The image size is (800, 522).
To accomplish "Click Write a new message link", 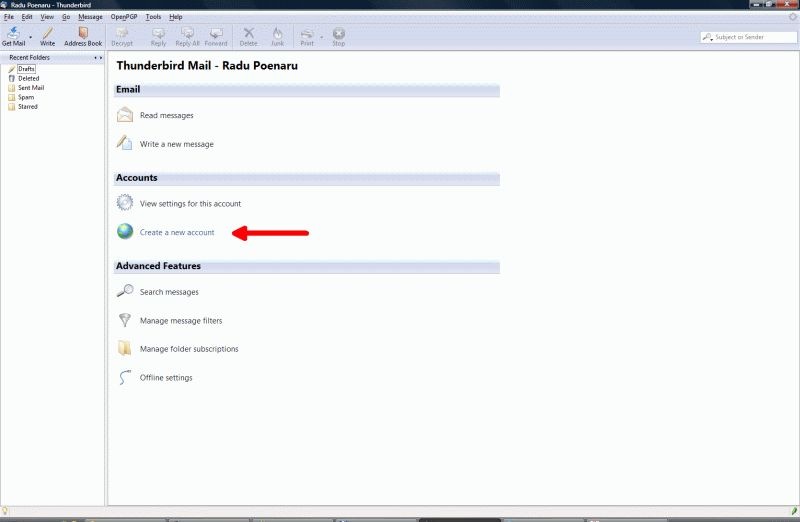I will (177, 144).
